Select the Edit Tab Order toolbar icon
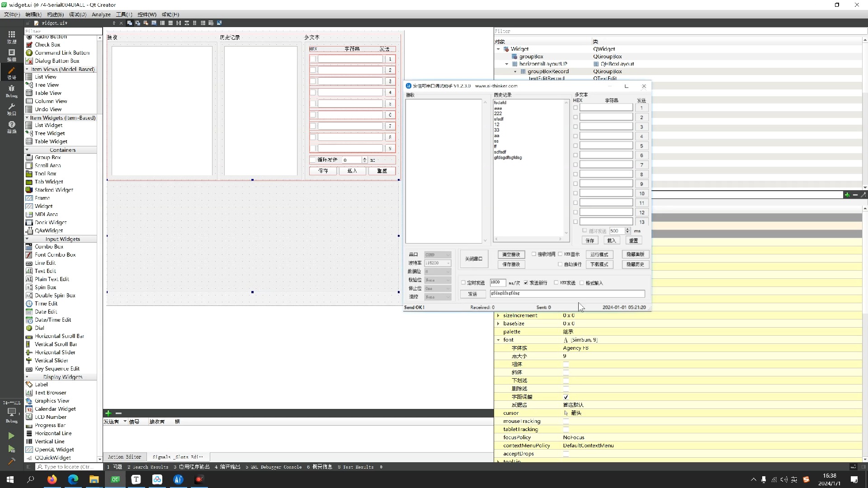Screen dimensions: 868x488 tap(154, 23)
